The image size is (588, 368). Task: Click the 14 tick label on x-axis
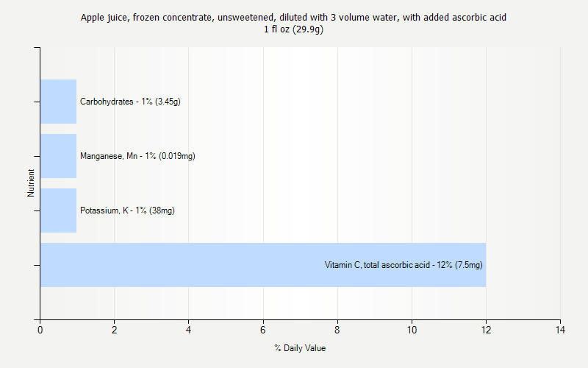(560, 330)
